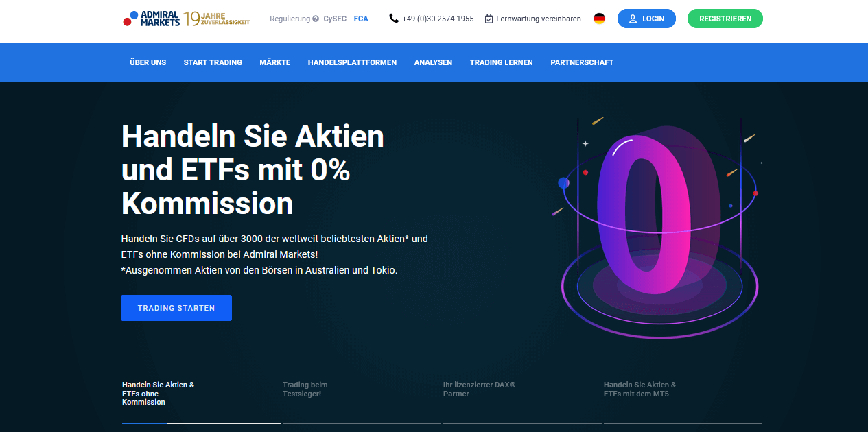Open the German flag language selector

[599, 19]
